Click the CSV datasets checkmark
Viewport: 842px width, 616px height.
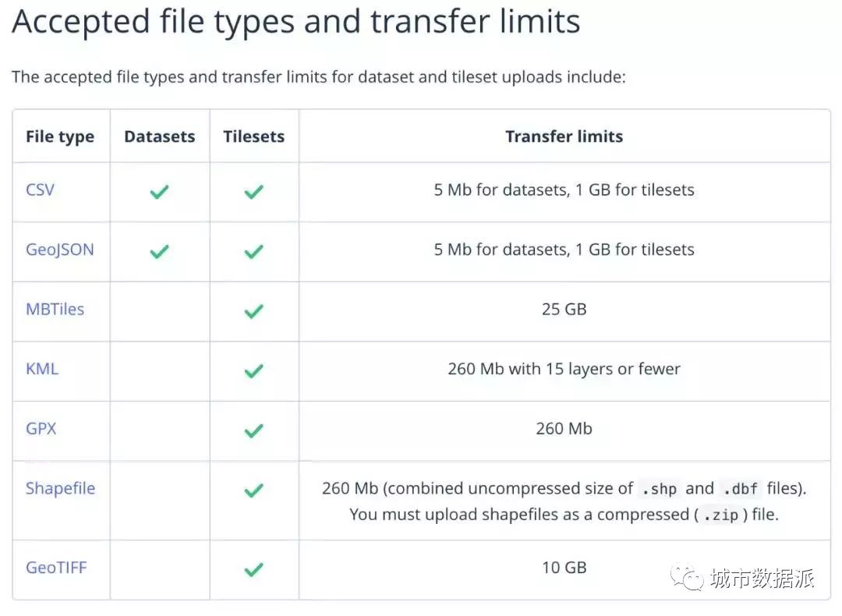click(159, 191)
